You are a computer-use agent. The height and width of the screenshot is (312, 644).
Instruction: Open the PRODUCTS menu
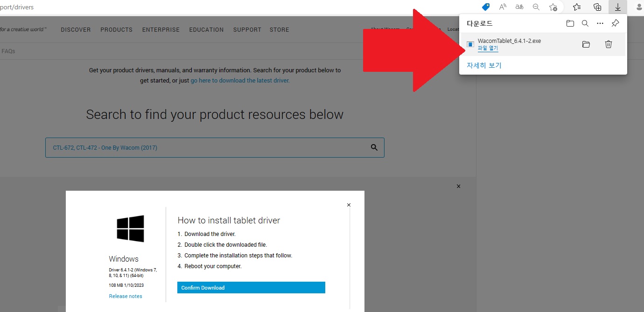[117, 29]
